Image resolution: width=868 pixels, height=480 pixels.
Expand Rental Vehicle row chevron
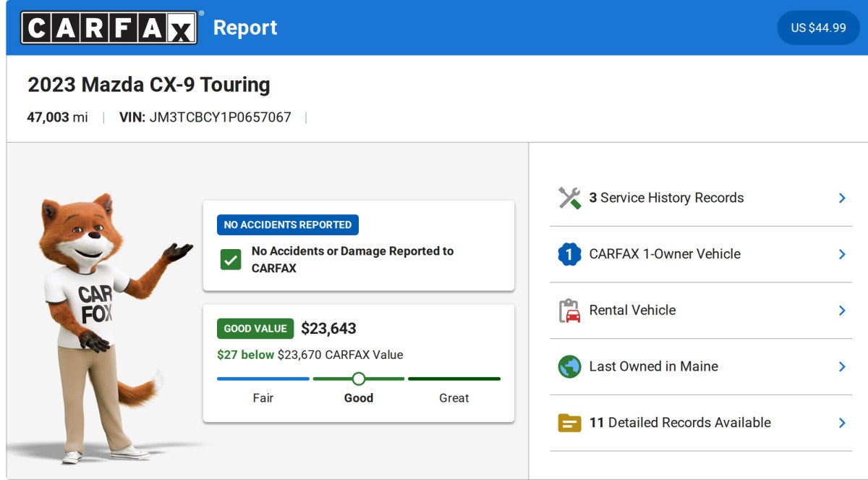tap(841, 311)
